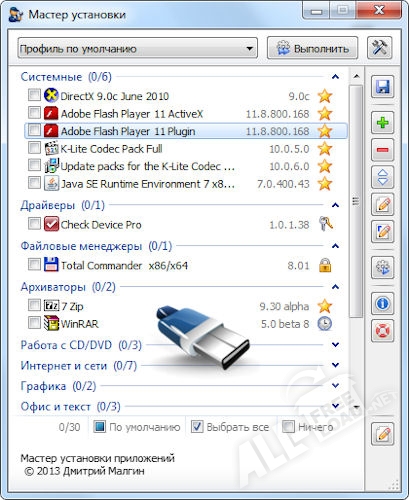Screen dimensions: 409x500
Task: Click the star icon for K-Lite Codec Pack Full
Action: [x=324, y=149]
